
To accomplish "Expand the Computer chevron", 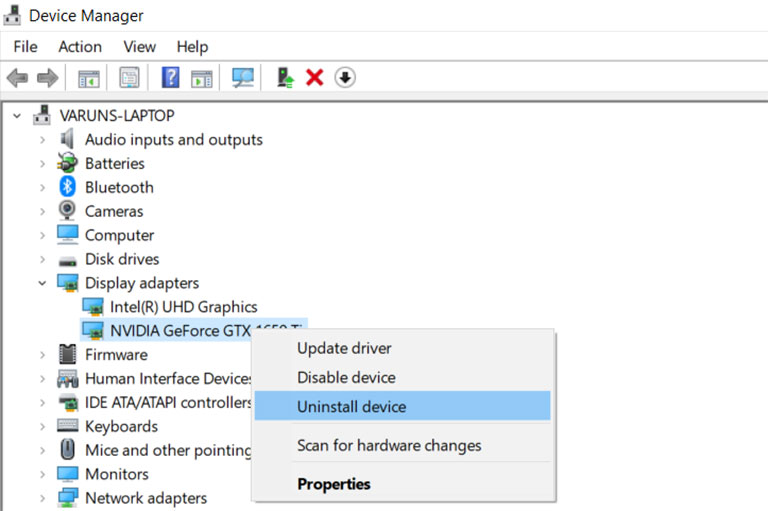I will point(43,236).
